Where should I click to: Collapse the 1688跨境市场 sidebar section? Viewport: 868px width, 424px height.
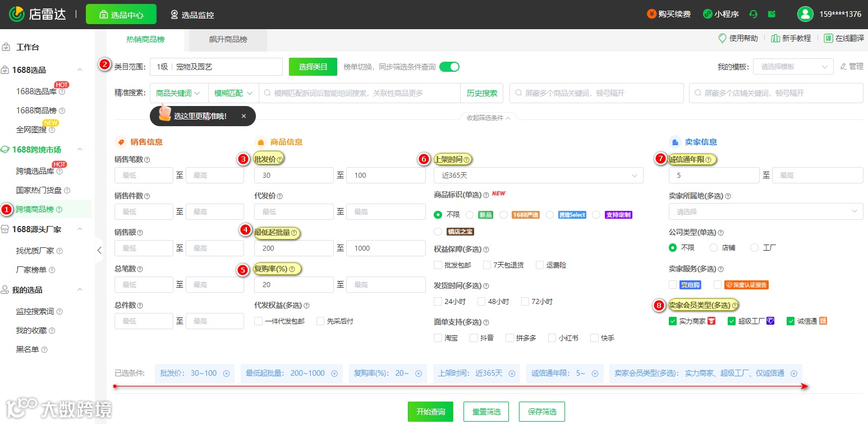pyautogui.click(x=80, y=149)
